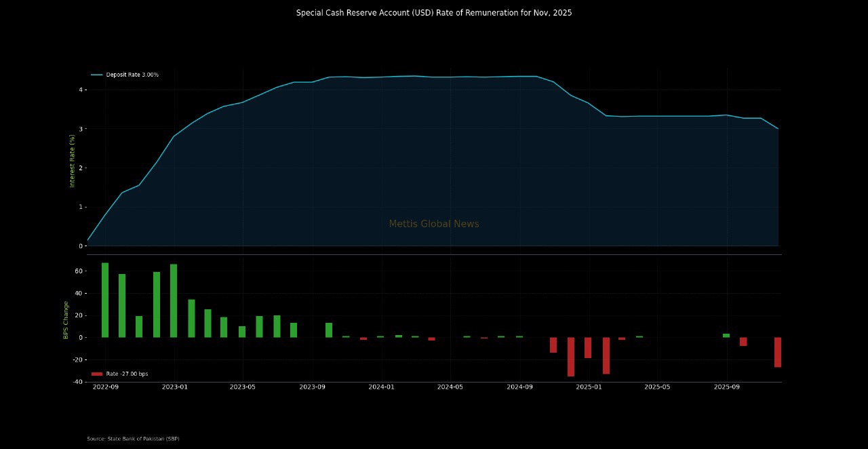Click the 2023-05 x-axis tick label
Viewport: 868px width, 449px height.
coord(243,387)
